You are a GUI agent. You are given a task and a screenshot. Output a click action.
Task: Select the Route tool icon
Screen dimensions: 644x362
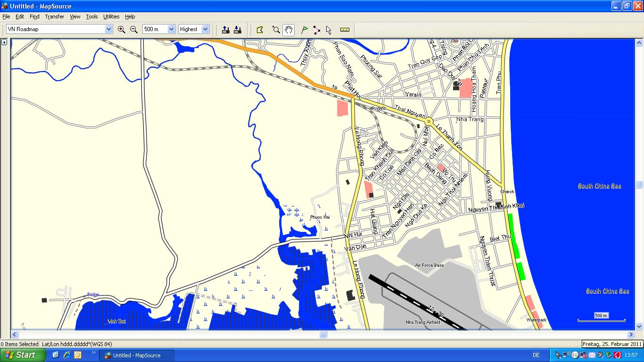tap(316, 30)
